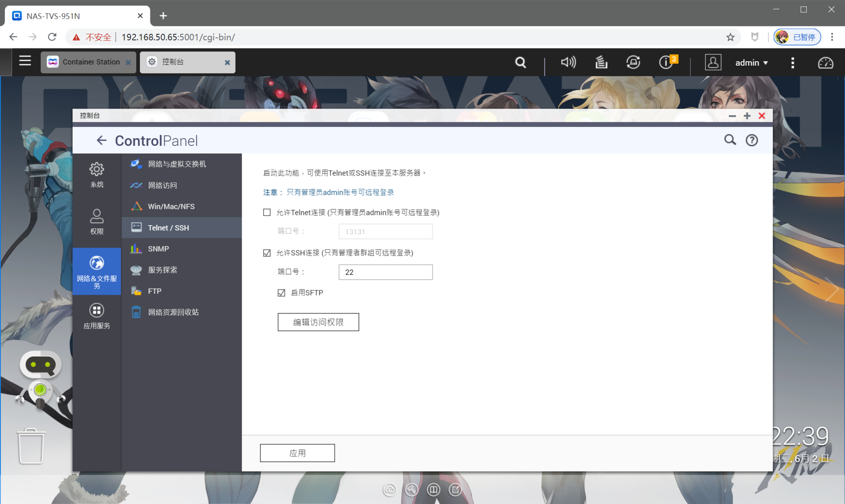The image size is (845, 504).
Task: Open event notifications info icon
Action: [666, 62]
